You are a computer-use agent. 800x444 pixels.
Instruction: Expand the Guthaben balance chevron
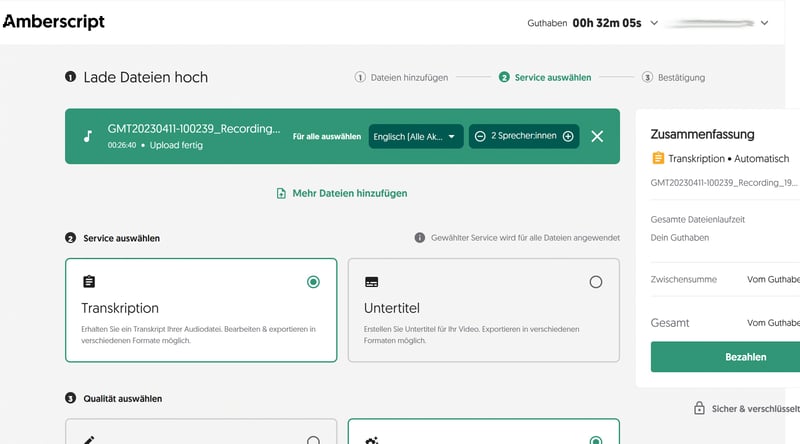pos(654,22)
